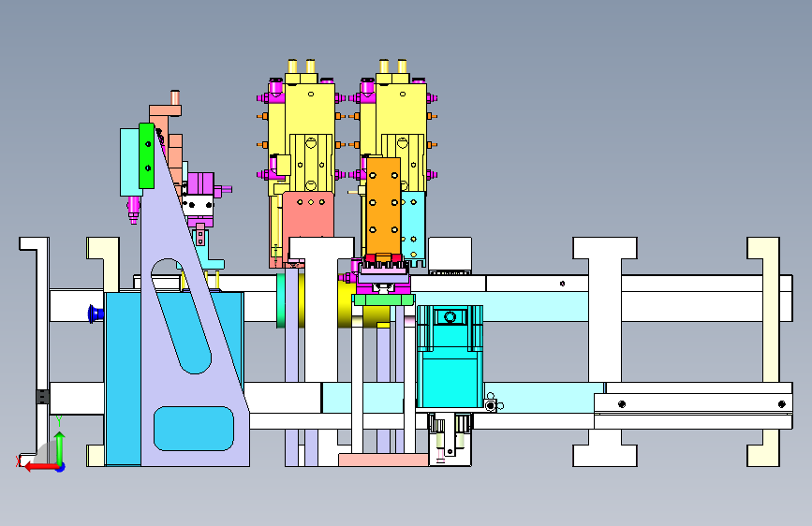Image resolution: width=812 pixels, height=526 pixels.
Task: Select the orange plate with six holes
Action: pyautogui.click(x=383, y=206)
